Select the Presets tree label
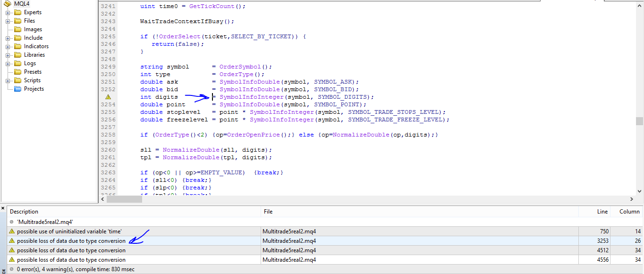The width and height of the screenshot is (644, 274). pyautogui.click(x=33, y=72)
